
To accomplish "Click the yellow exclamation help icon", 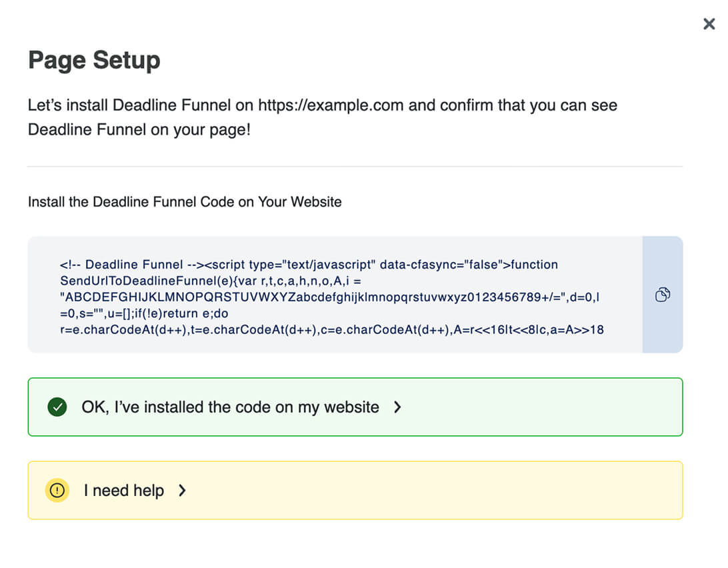I will coord(57,491).
